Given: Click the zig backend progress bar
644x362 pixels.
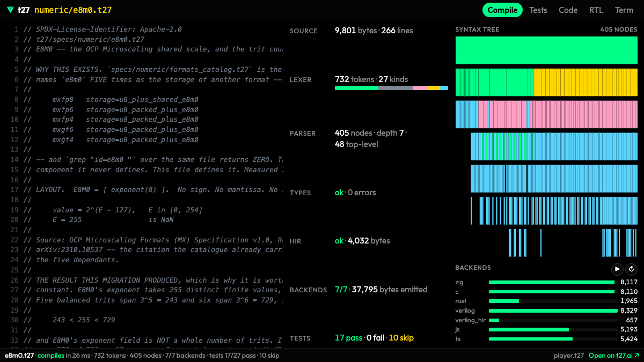Looking at the screenshot, I should coord(553,282).
